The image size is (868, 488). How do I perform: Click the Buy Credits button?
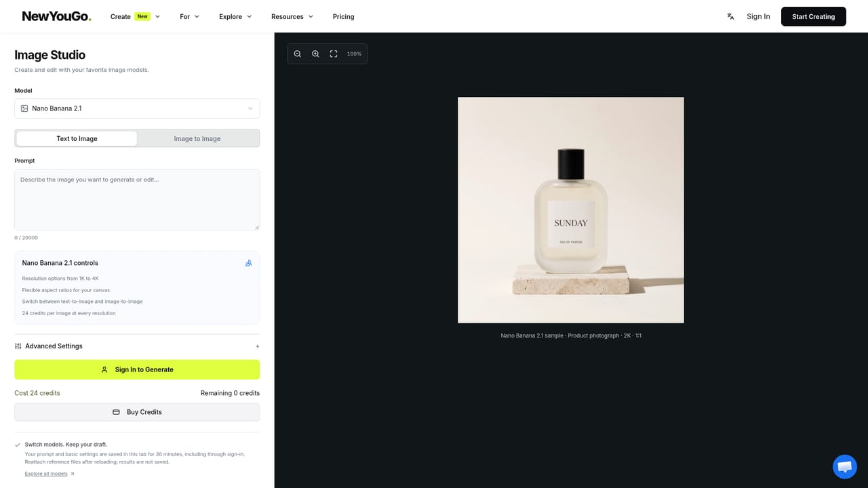tap(137, 412)
